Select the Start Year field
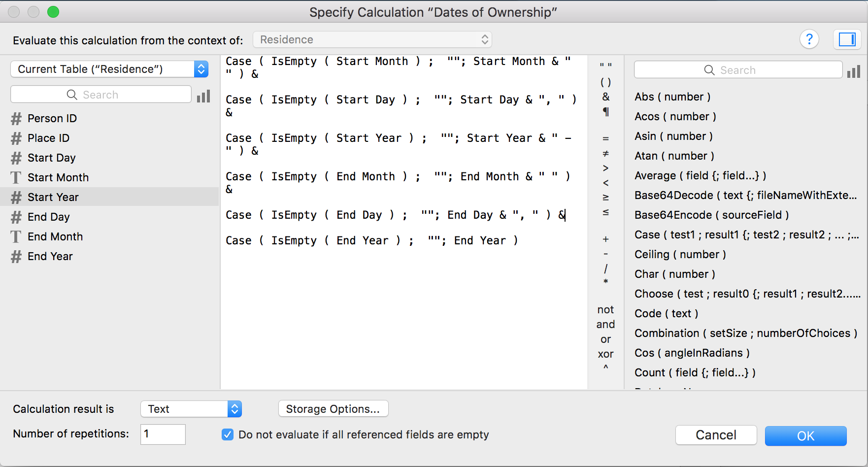This screenshot has height=467, width=868. click(109, 197)
